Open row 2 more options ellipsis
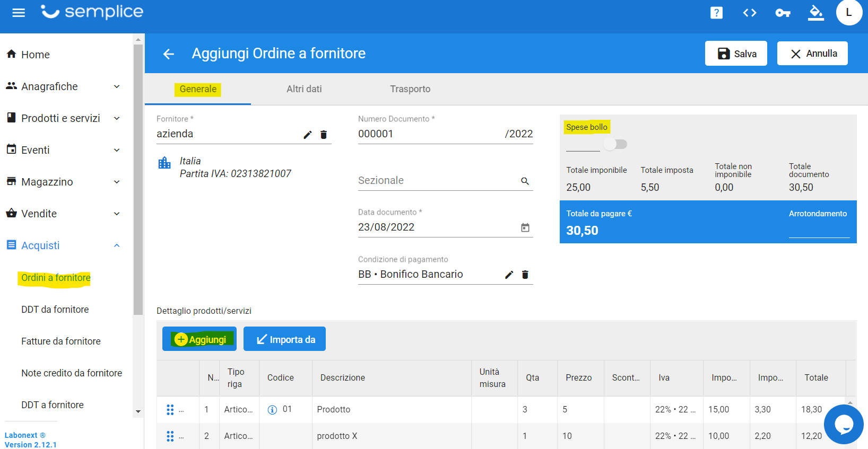Image resolution: width=868 pixels, height=449 pixels. point(181,437)
